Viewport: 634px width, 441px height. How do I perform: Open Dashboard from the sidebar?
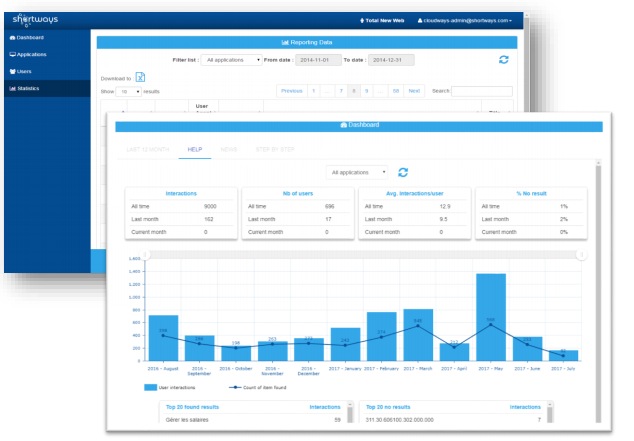click(x=27, y=38)
